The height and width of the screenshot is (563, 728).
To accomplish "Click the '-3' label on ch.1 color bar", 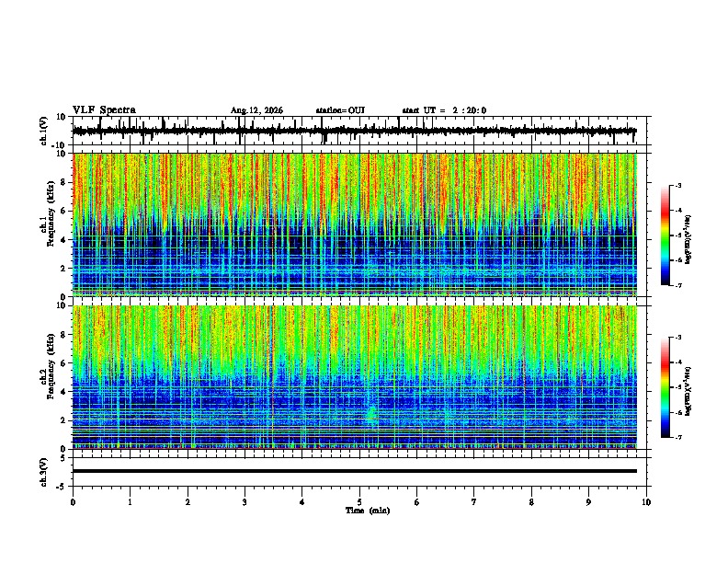I will 678,185.
